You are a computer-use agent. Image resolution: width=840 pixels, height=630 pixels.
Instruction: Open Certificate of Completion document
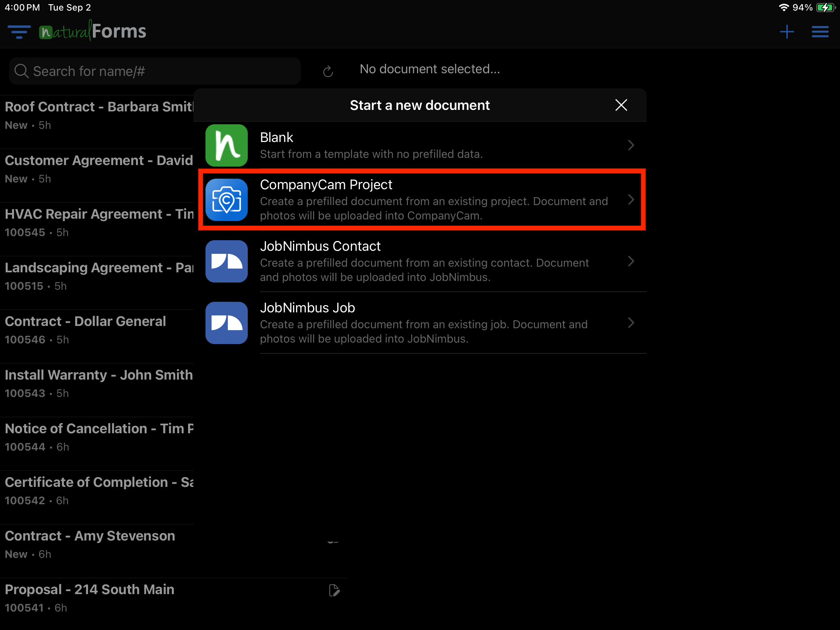coord(97,497)
